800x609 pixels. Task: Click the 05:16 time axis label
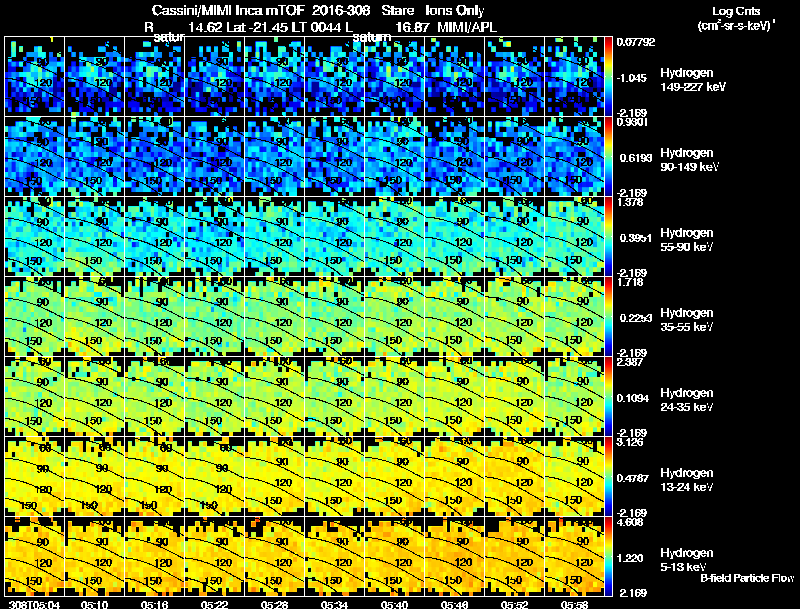pyautogui.click(x=154, y=604)
